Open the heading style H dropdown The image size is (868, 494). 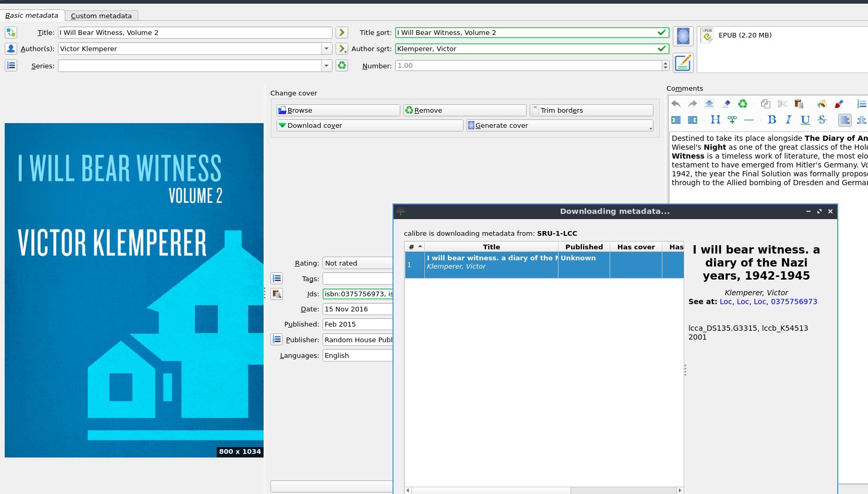tap(716, 120)
